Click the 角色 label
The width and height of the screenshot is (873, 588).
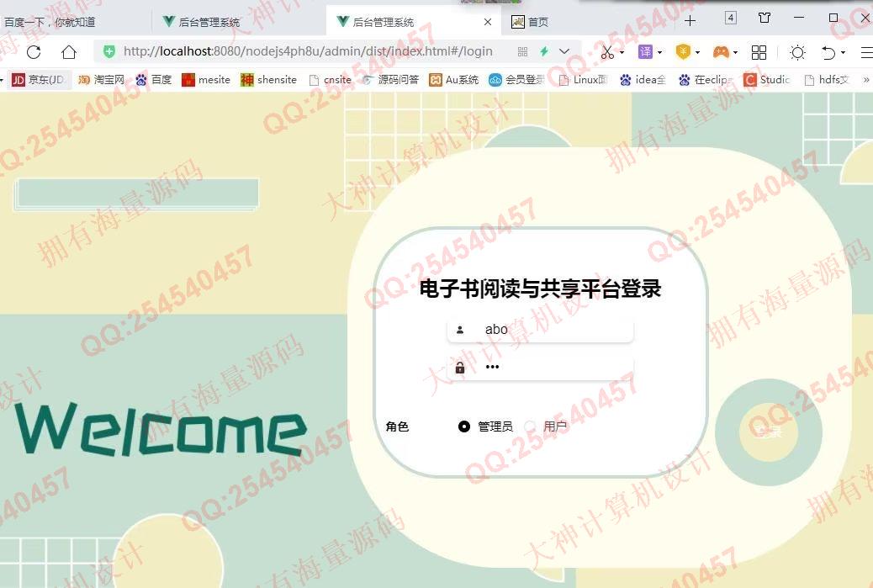point(397,426)
